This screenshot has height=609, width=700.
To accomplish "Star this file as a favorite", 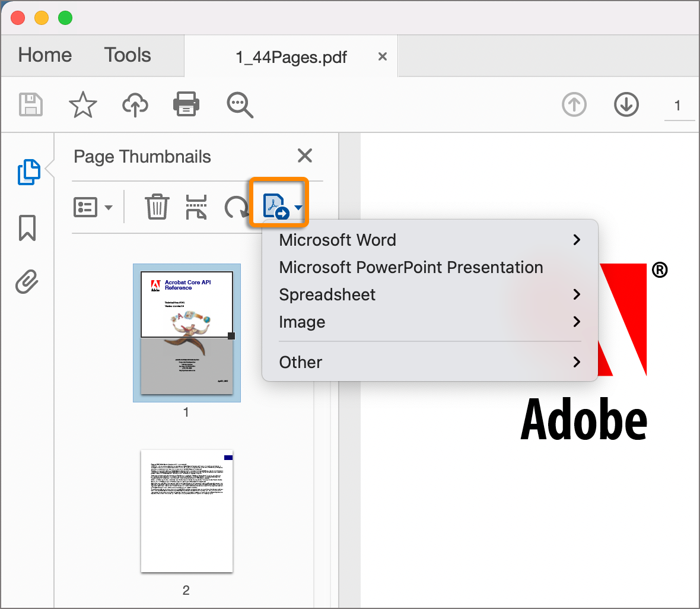I will click(82, 104).
